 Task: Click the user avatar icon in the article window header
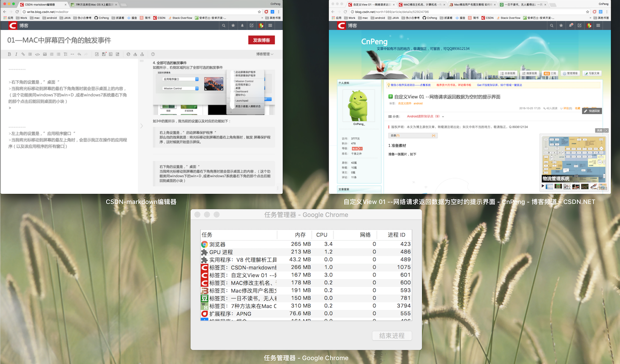[x=589, y=26]
